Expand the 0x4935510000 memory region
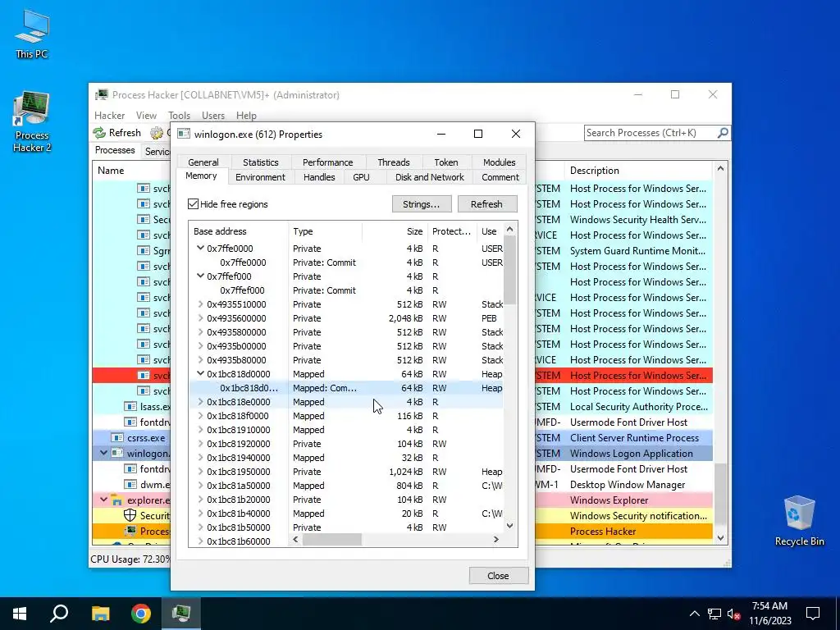Viewport: 840px width, 630px height. tap(200, 304)
